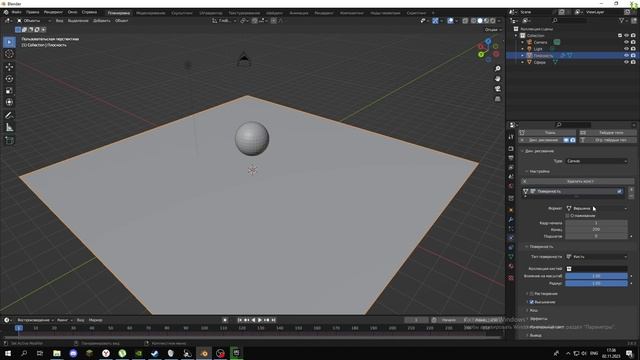Collapse the Настройки panel
The height and width of the screenshot is (360, 640).
tap(539, 171)
